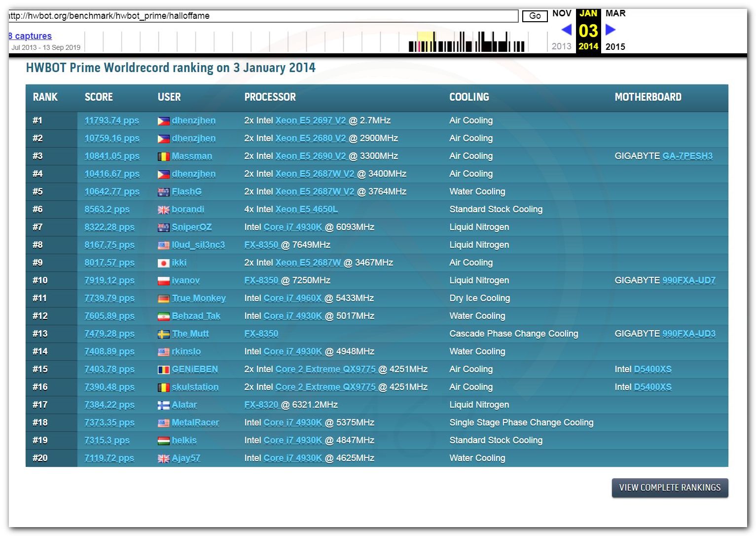Click 'Single Stage Phase Change Cooling' cell

522,422
